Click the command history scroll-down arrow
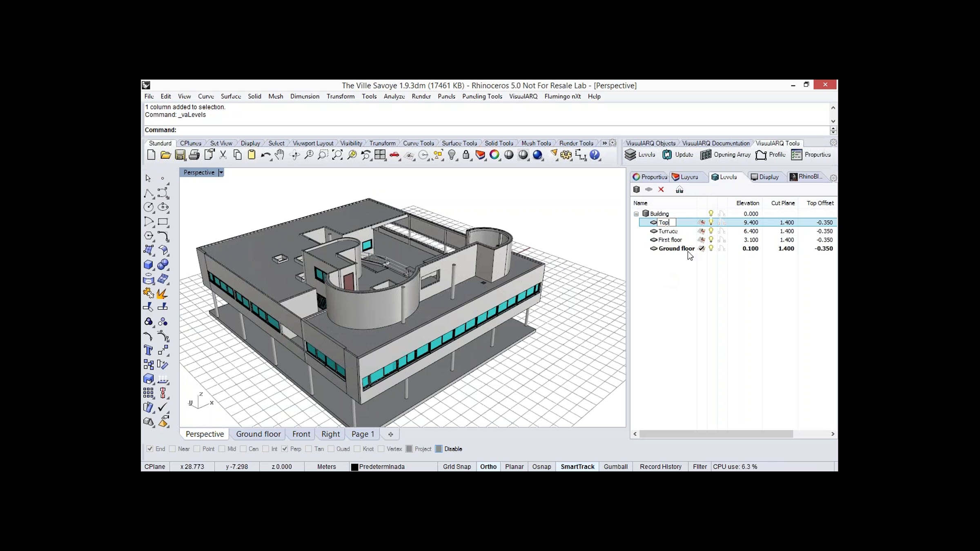 (x=833, y=121)
